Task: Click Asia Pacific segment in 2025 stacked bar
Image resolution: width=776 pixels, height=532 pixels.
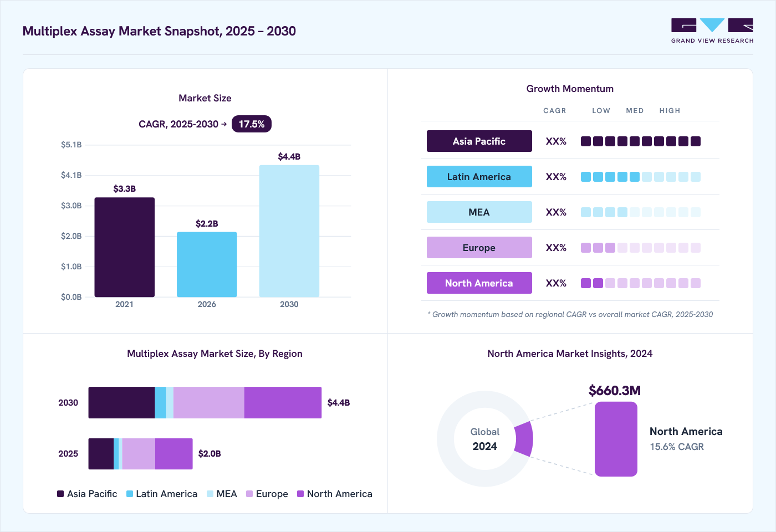Action: pyautogui.click(x=101, y=454)
